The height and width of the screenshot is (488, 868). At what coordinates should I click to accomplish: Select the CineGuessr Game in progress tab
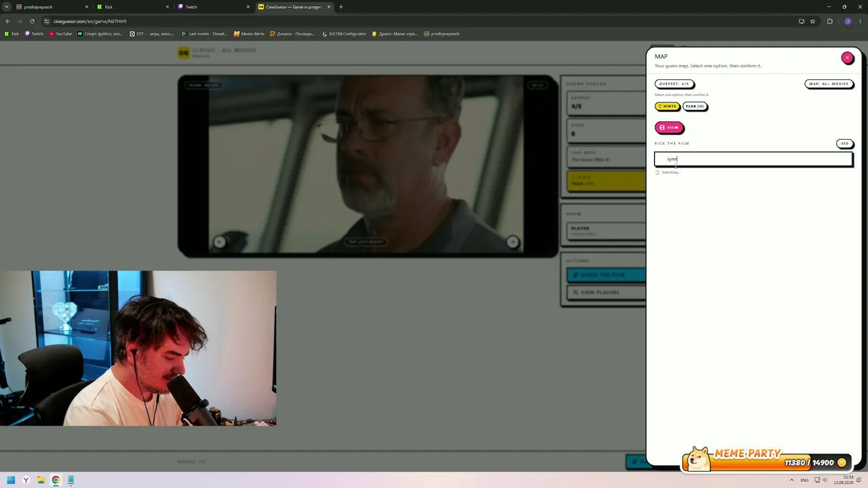point(294,7)
